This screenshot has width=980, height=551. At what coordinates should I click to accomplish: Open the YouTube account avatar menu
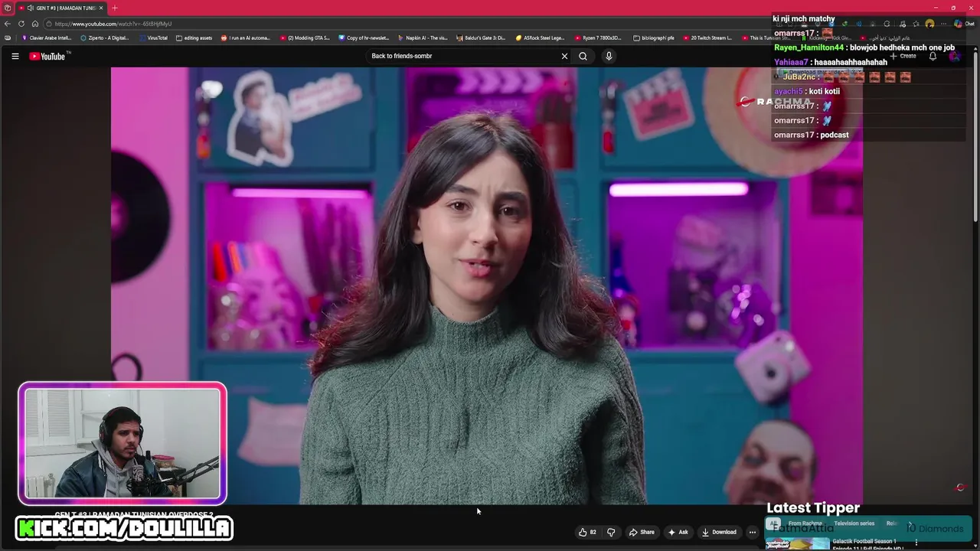[x=955, y=56]
